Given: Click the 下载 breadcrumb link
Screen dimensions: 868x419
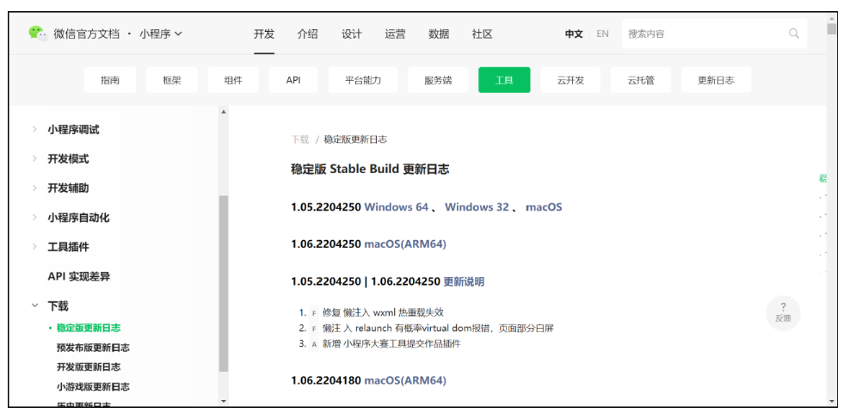Looking at the screenshot, I should 300,139.
